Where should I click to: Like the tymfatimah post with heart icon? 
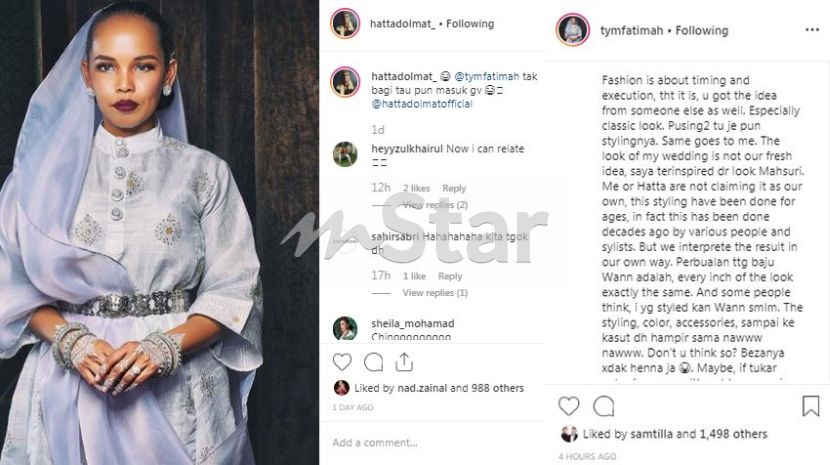pyautogui.click(x=569, y=406)
